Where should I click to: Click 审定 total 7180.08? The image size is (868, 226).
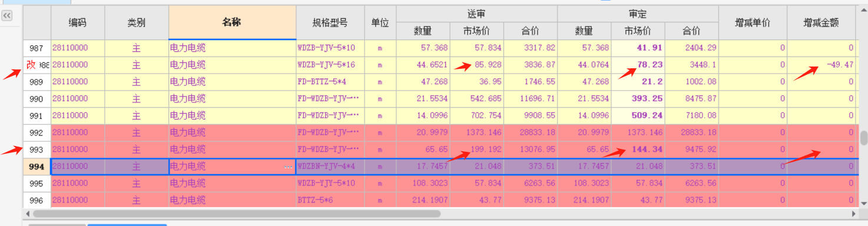click(x=692, y=115)
